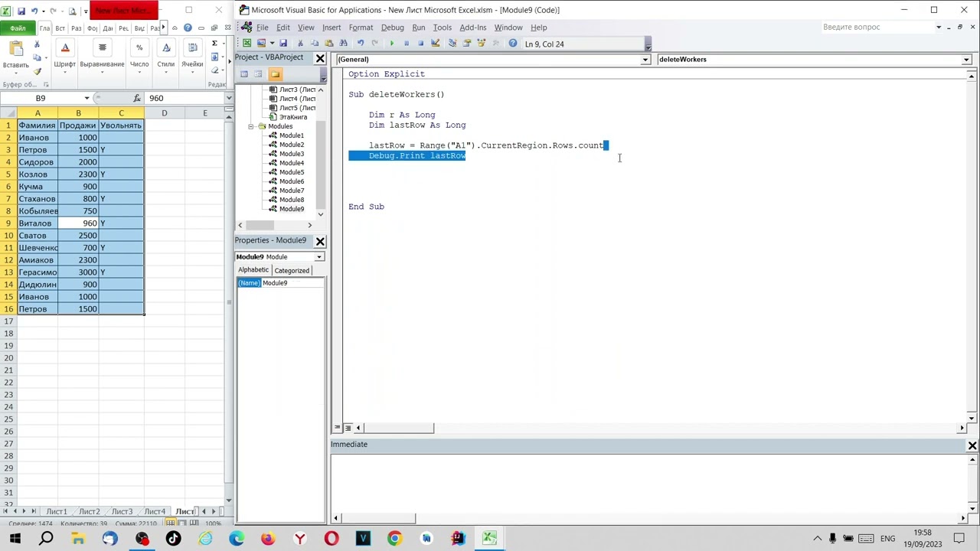980x551 pixels.
Task: Click the Excel Save icon in Quick Access Toolbar
Action: coord(21,11)
